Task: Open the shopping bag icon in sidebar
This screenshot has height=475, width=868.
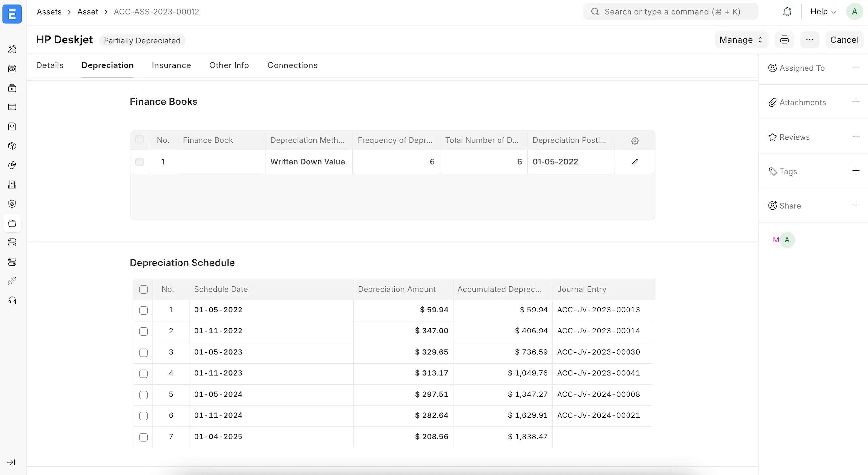Action: point(12,126)
